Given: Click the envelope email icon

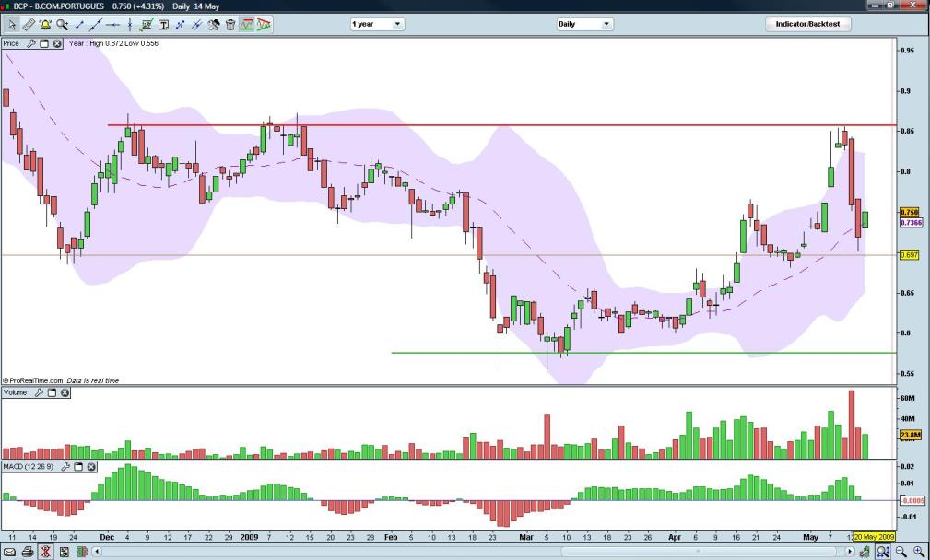Looking at the screenshot, I should point(9,553).
